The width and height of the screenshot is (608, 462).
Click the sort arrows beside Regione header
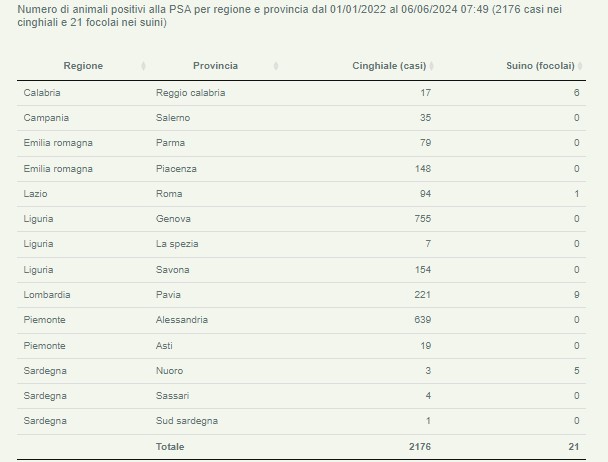[143, 66]
